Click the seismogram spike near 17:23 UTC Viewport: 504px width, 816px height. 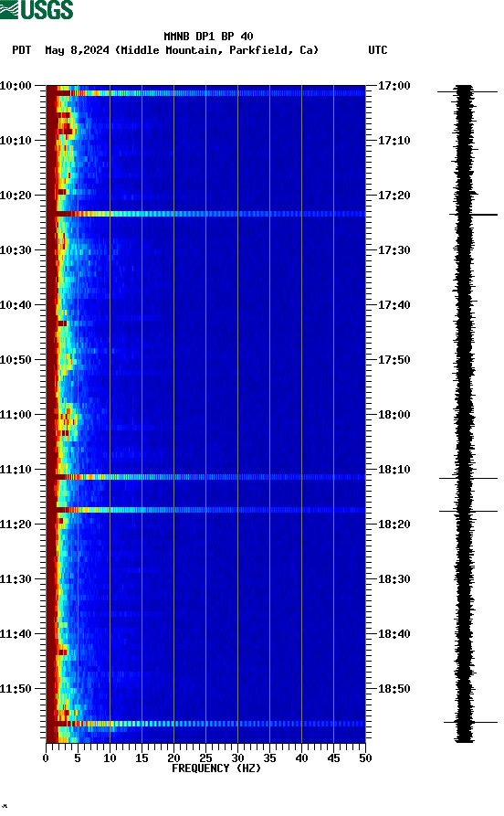473,215
